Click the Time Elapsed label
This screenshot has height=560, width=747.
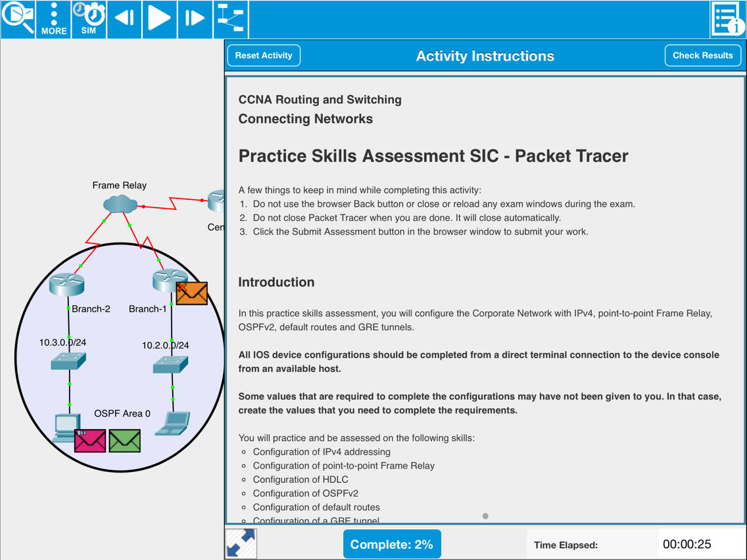[566, 545]
